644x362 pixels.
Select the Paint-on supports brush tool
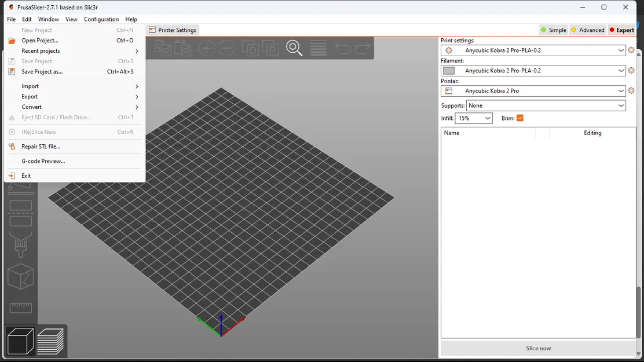point(20,245)
